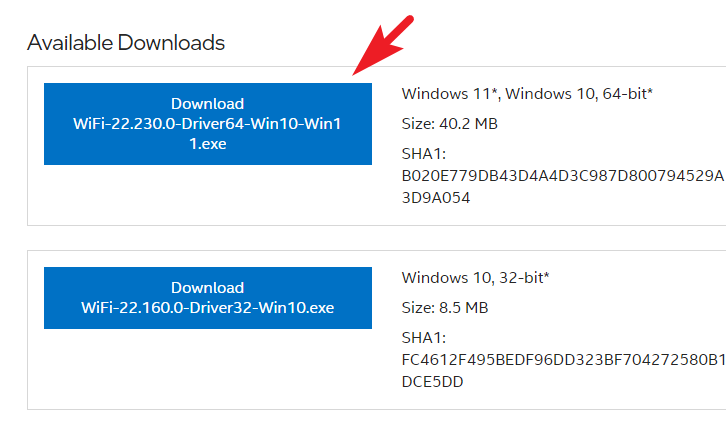
Task: Click the Available Downloads heading
Action: click(126, 43)
